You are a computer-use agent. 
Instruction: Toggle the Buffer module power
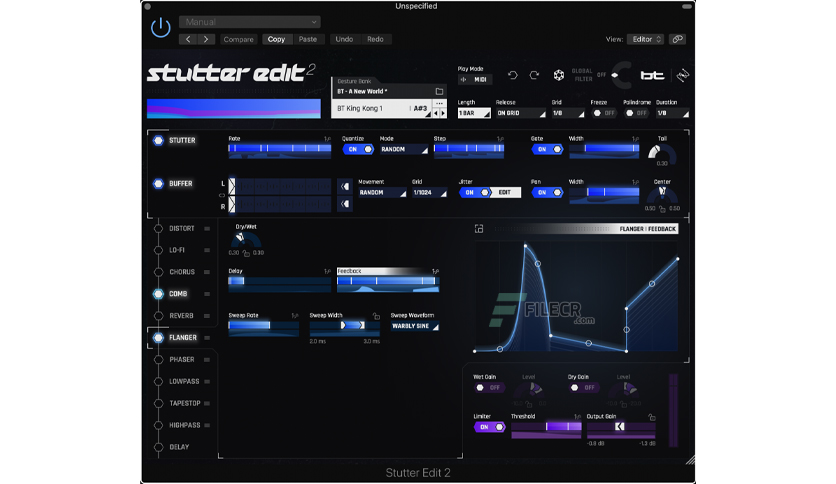point(158,183)
